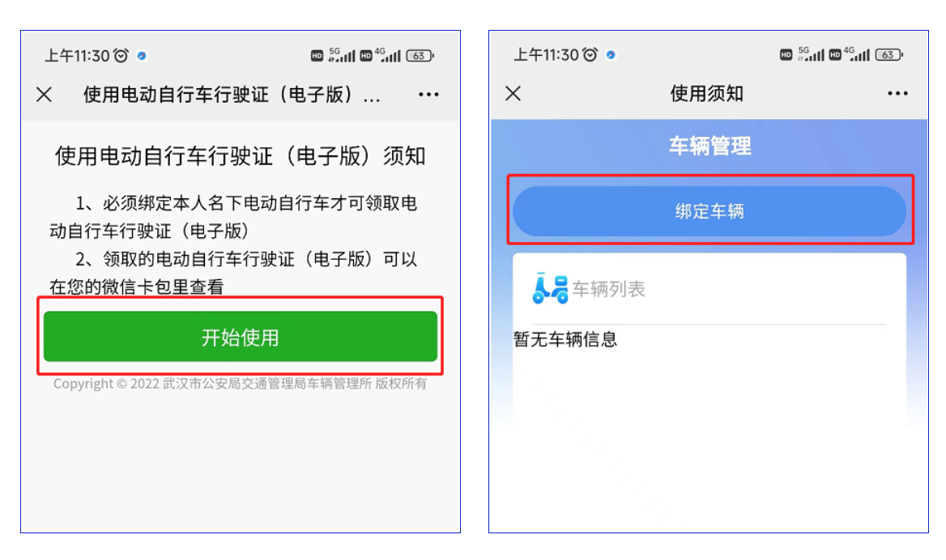
Task: Tap battery indicator on the 开始使用 screen
Action: pos(420,56)
